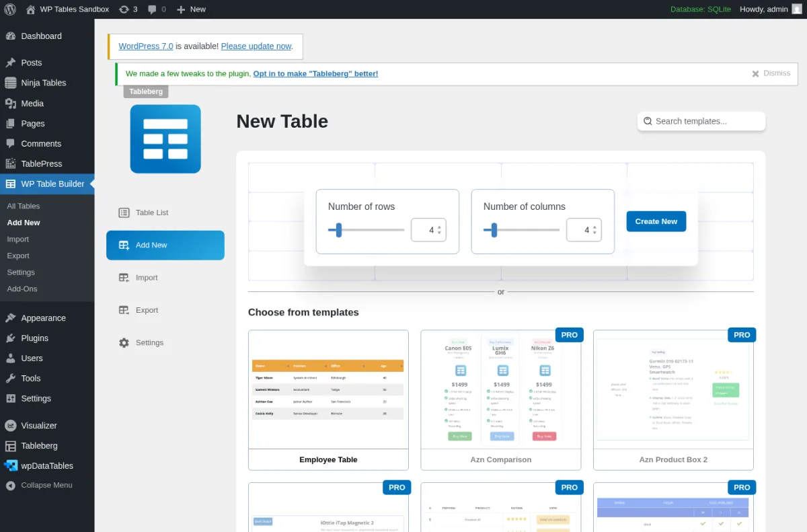Open the WordPress 7.0 link
The image size is (807, 532).
coord(146,46)
